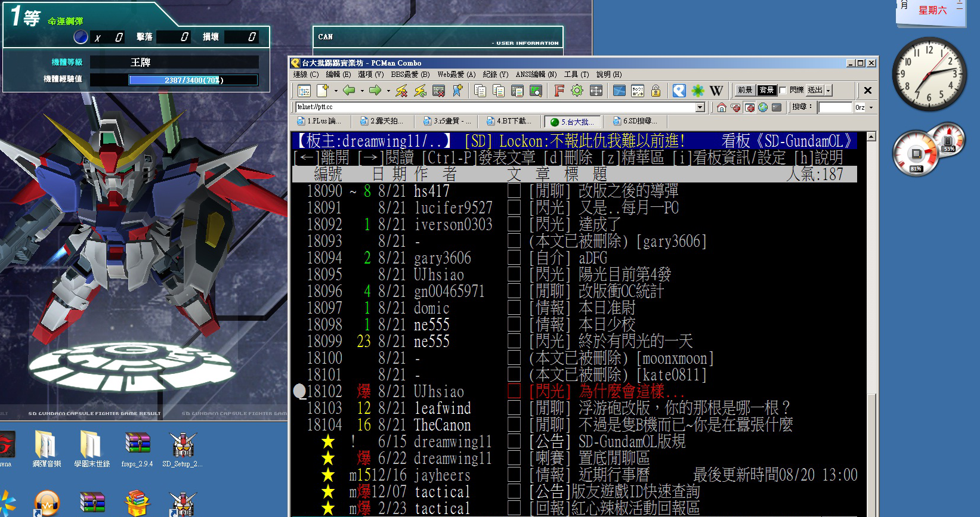Create a new connection with the page icon
Viewport: 980px width, 517px height.
(323, 91)
